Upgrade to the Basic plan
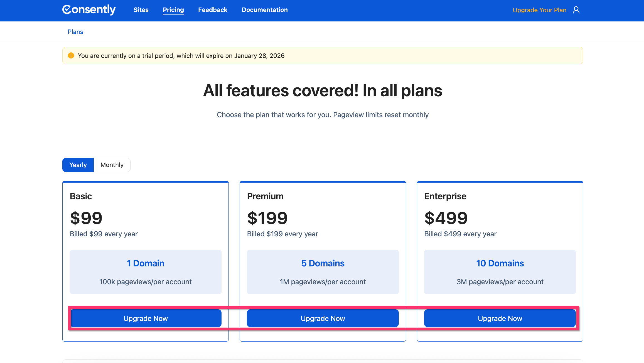Screen dimensions: 644x363 pyautogui.click(x=146, y=318)
